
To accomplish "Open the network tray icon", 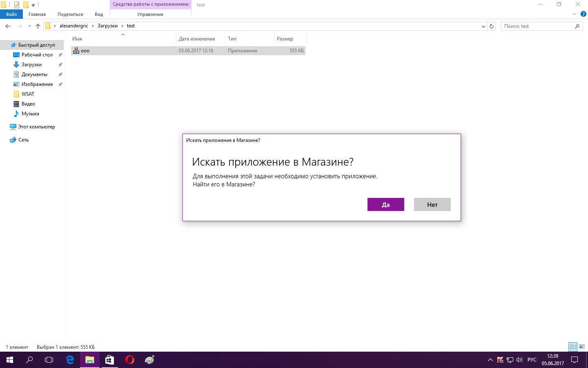I will 510,360.
